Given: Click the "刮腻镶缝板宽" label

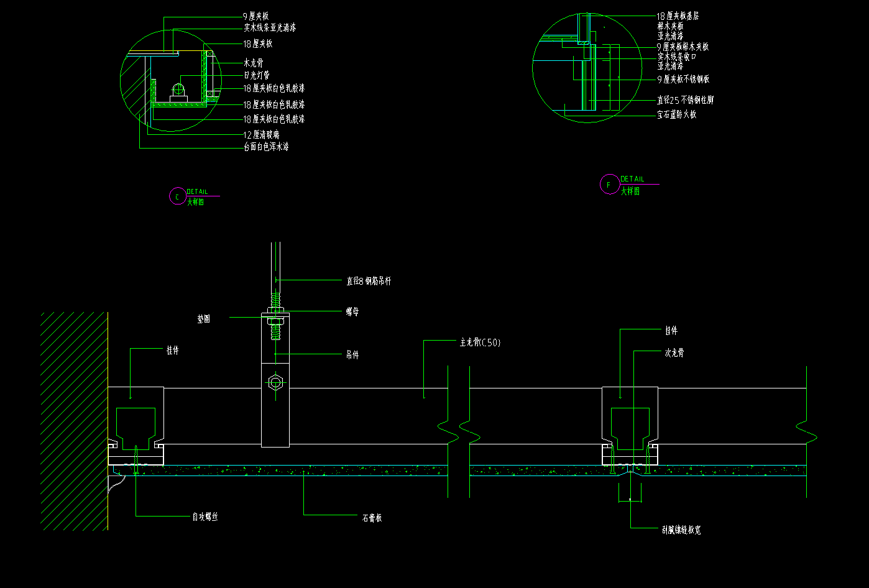Looking at the screenshot, I should pyautogui.click(x=681, y=530).
